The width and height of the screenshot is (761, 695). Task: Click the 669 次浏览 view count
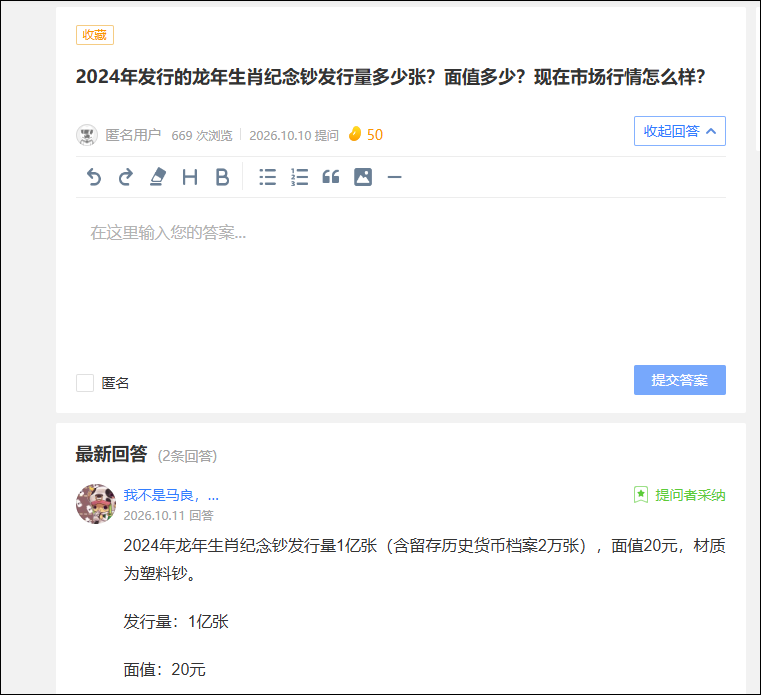202,135
